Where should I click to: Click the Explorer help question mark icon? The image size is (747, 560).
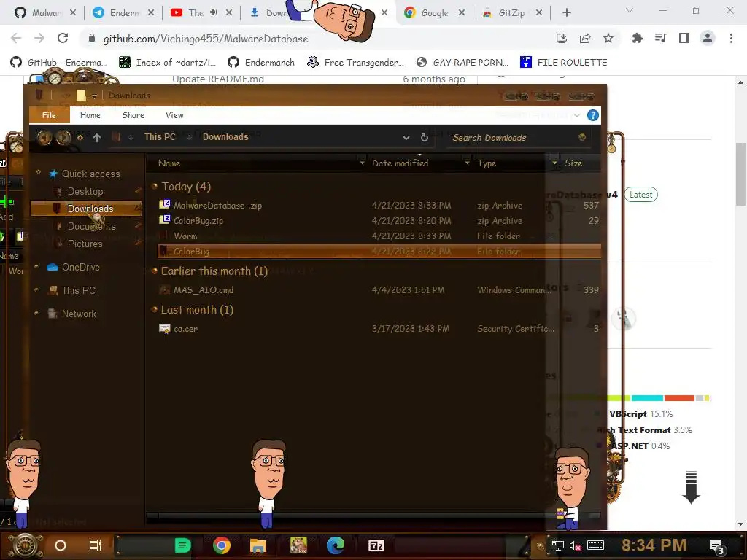(592, 115)
